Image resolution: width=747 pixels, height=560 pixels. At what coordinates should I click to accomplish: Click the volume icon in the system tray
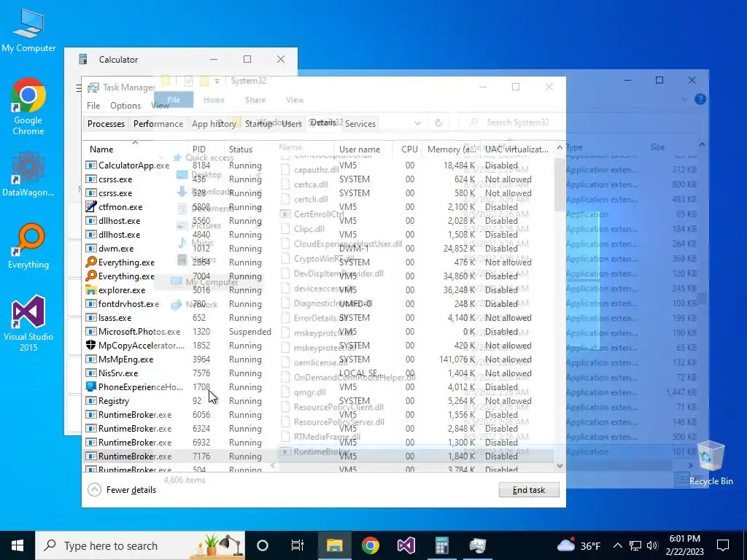click(652, 545)
